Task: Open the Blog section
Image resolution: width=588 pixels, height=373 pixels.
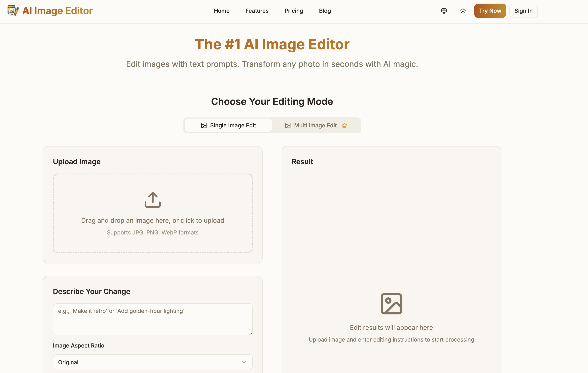Action: coord(325,11)
